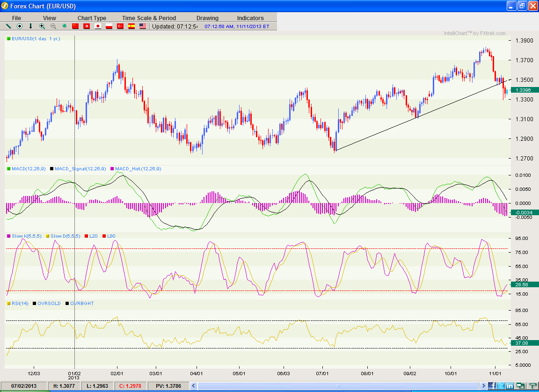Click the 1.3900 price axis label
This screenshot has width=539, height=392.
524,41
